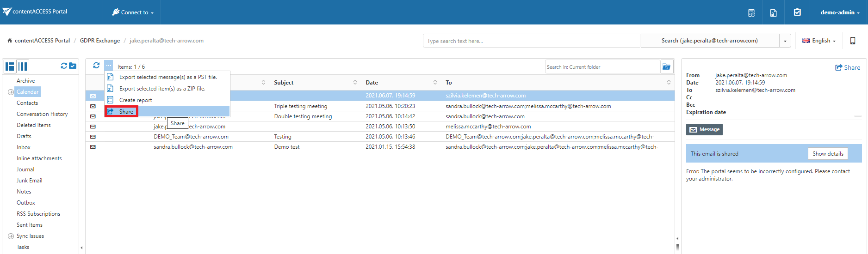Click the folder search icon button

pyautogui.click(x=666, y=67)
